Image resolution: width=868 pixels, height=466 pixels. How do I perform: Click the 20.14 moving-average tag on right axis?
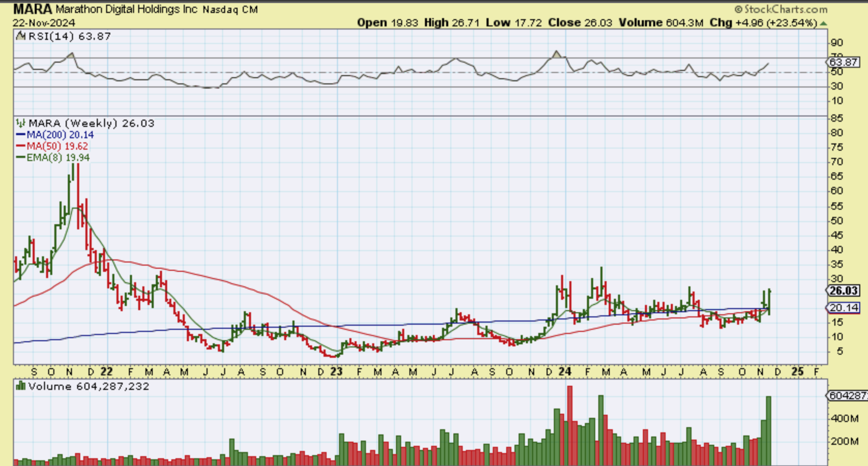tap(844, 308)
